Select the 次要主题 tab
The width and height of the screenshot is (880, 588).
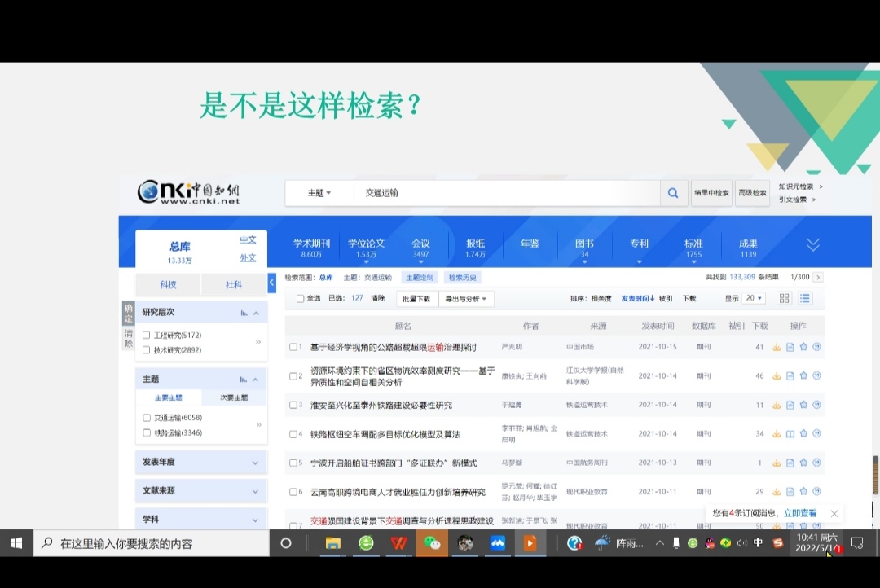click(234, 398)
